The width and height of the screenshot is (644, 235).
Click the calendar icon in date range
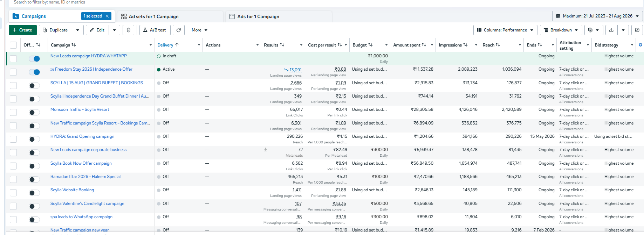(558, 16)
